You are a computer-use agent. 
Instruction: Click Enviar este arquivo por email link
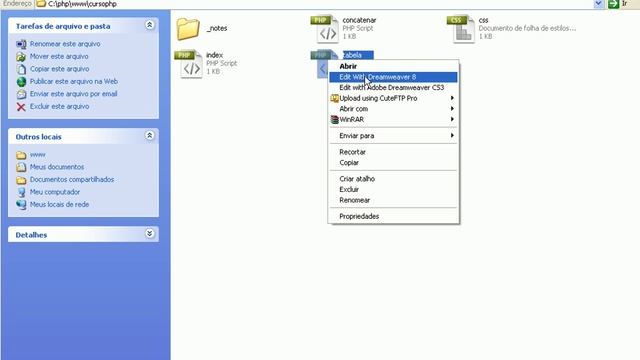click(73, 94)
